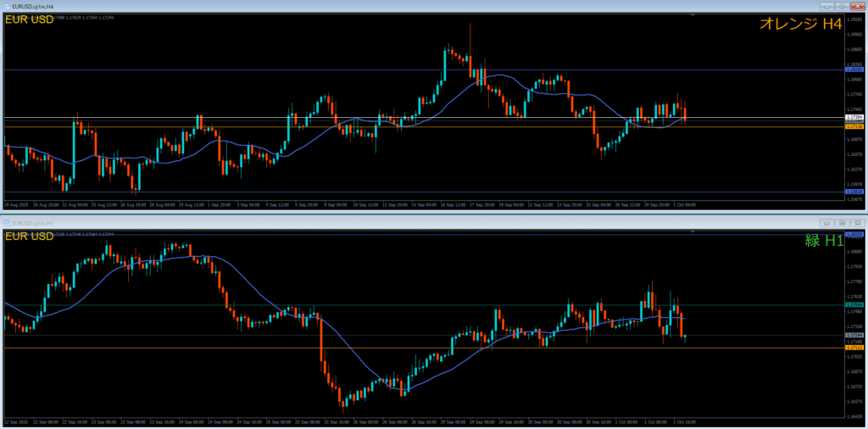Select the white horizontal line on H4 chart
This screenshot has height=429, width=868.
point(424,117)
